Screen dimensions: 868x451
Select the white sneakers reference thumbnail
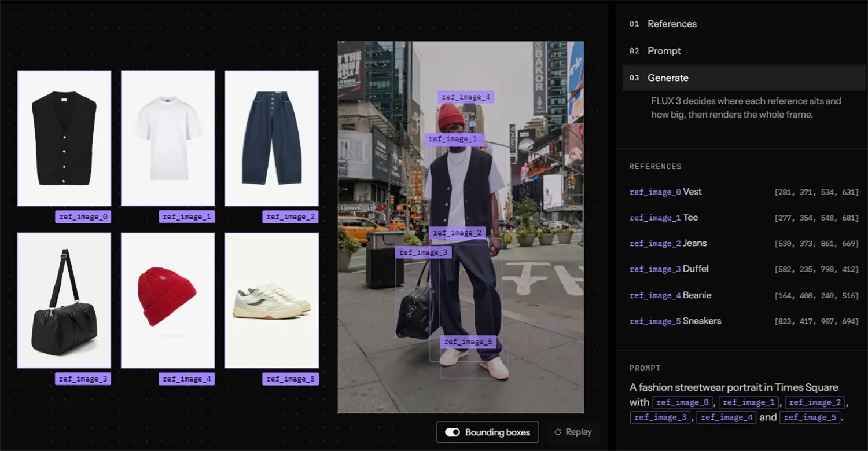(x=271, y=300)
